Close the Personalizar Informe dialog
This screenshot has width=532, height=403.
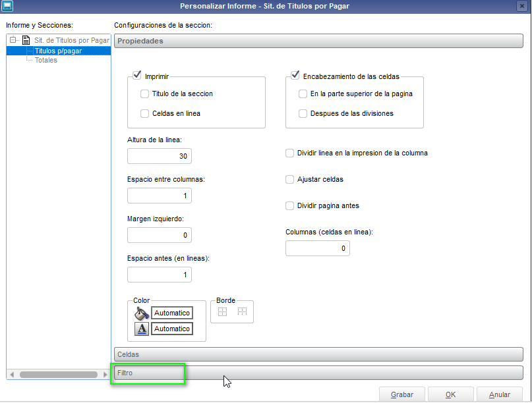(522, 6)
